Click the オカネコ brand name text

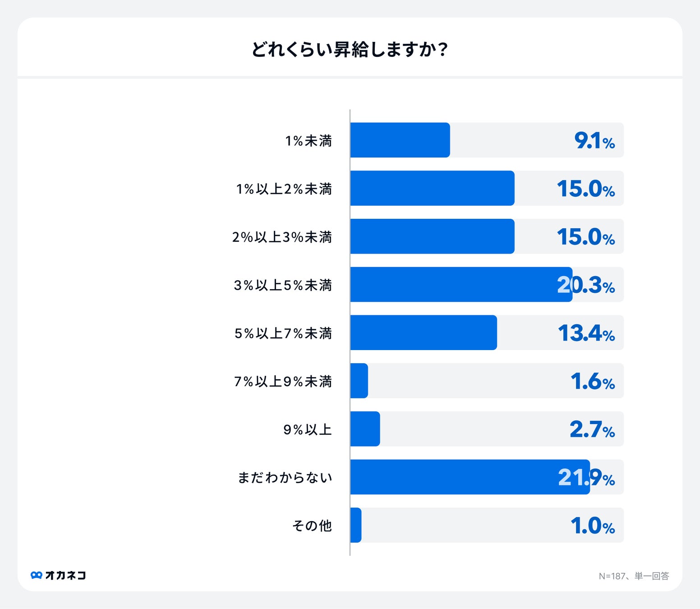pyautogui.click(x=65, y=575)
